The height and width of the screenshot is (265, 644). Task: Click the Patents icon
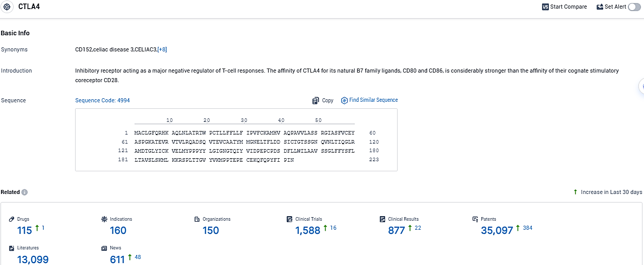pos(475,219)
